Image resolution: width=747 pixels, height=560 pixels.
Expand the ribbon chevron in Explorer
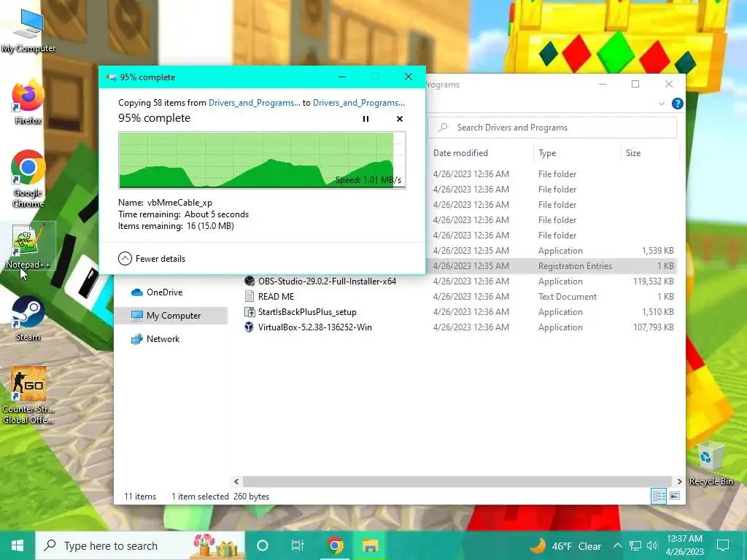(661, 104)
